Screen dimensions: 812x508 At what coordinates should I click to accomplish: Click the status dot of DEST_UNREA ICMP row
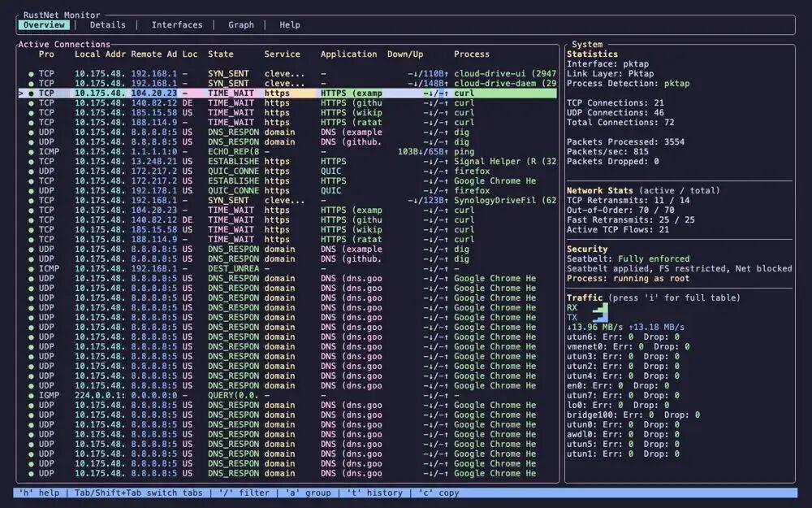pyautogui.click(x=31, y=269)
